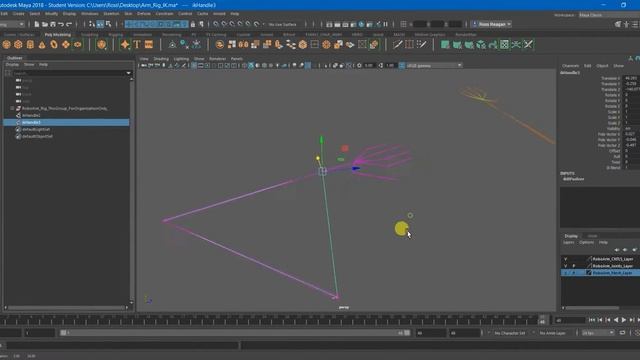Click RoboArm_CNTLS_Layer color swatch
Screen dimensions: 640x360
[x=589, y=259]
